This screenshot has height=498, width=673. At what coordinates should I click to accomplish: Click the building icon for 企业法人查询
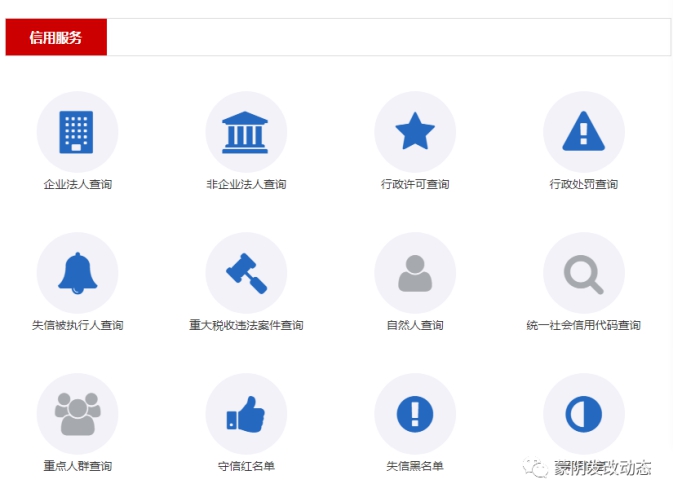click(x=76, y=132)
